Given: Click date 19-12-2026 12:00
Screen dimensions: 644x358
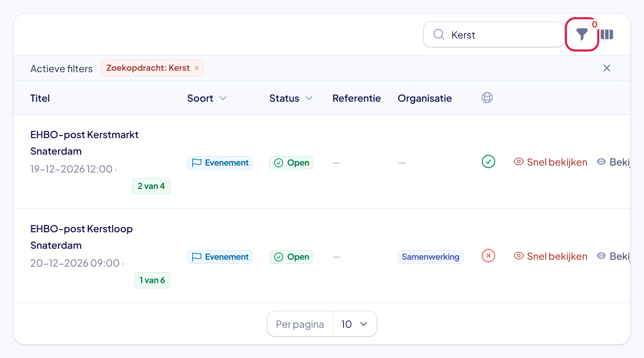Looking at the screenshot, I should (x=72, y=169).
